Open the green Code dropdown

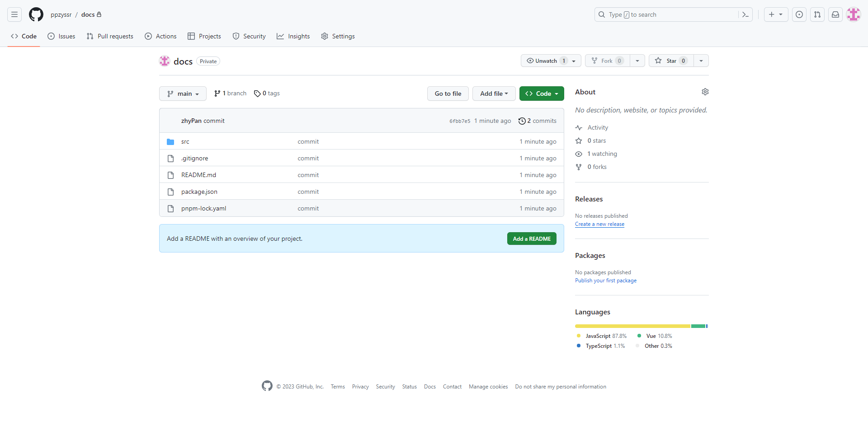click(542, 94)
